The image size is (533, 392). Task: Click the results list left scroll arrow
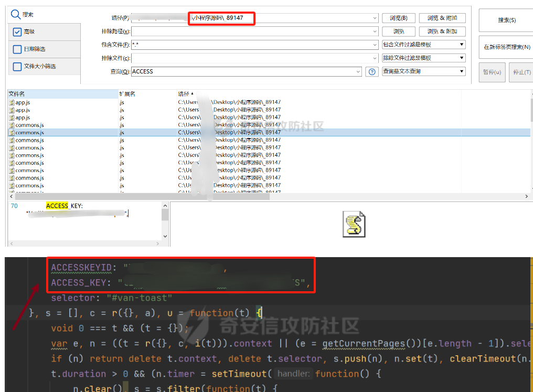tap(11, 196)
